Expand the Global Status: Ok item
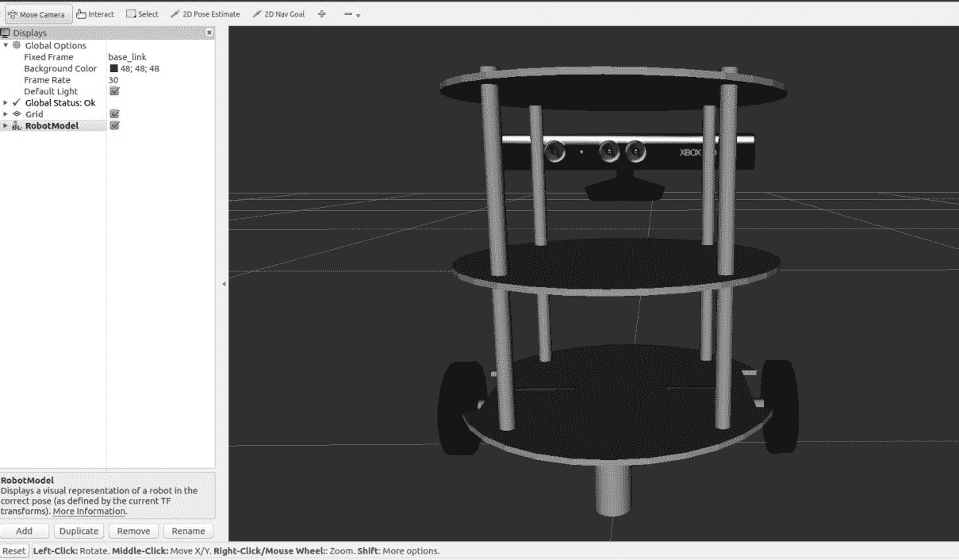The image size is (959, 560). click(6, 103)
